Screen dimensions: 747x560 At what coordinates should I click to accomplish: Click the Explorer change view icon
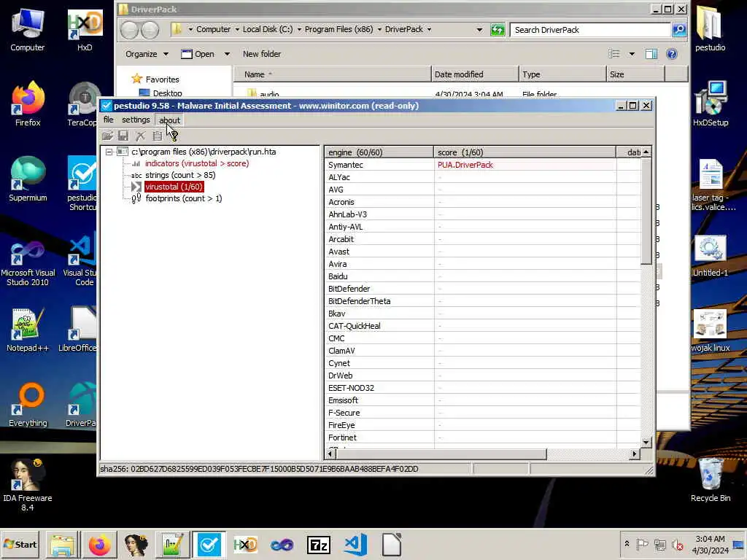click(x=614, y=54)
